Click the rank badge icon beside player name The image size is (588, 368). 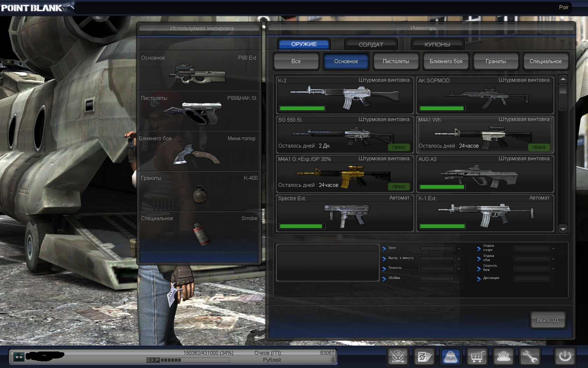point(19,356)
